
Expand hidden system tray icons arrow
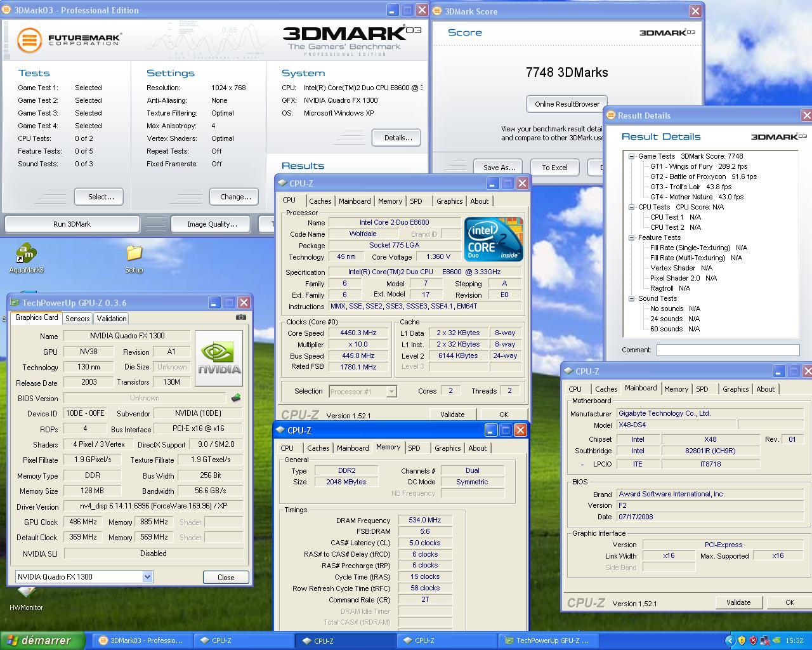coord(730,640)
